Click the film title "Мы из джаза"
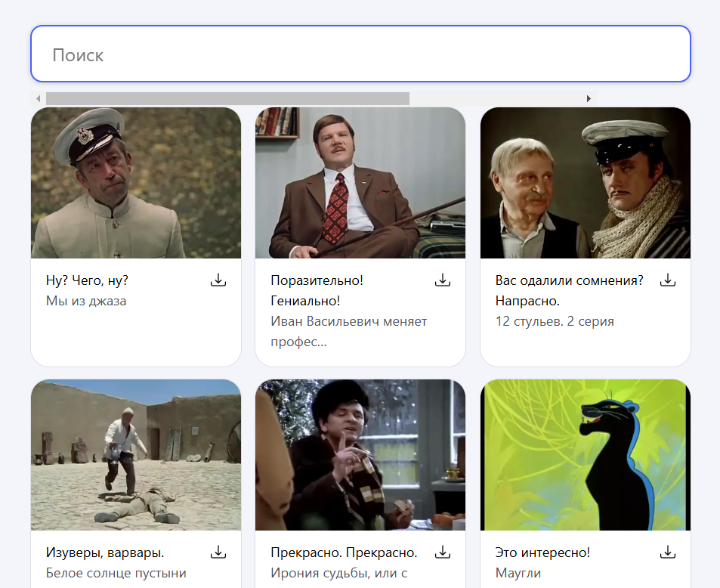Viewport: 720px width, 588px height. pos(86,302)
